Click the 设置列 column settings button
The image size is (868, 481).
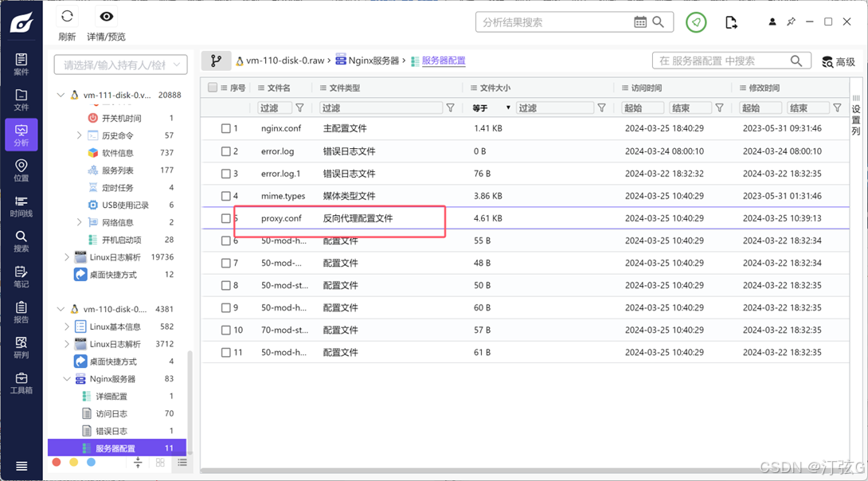pos(856,115)
